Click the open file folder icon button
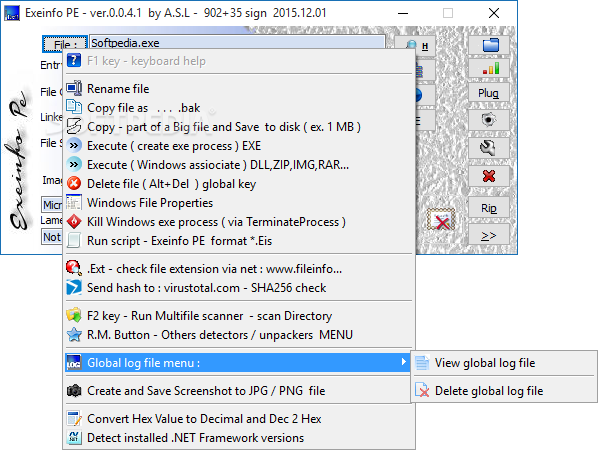Screen dimensions: 598x450 pos(489,45)
